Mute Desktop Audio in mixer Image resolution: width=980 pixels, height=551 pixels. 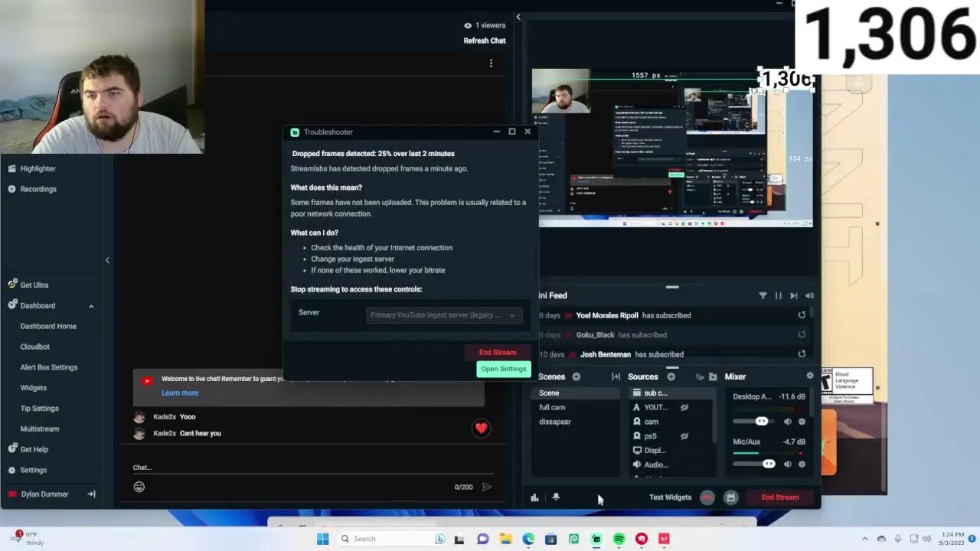point(788,422)
